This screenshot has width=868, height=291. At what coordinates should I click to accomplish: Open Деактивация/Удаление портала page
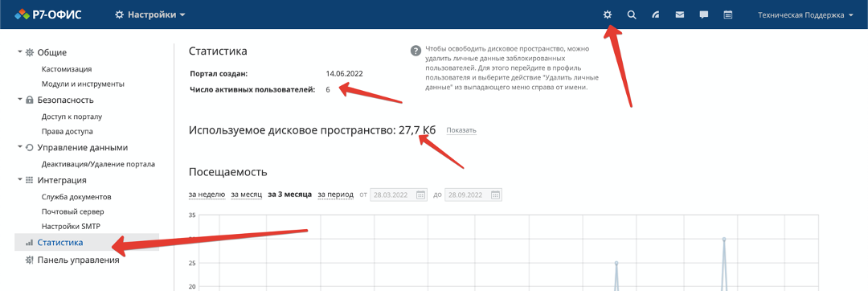tap(98, 164)
